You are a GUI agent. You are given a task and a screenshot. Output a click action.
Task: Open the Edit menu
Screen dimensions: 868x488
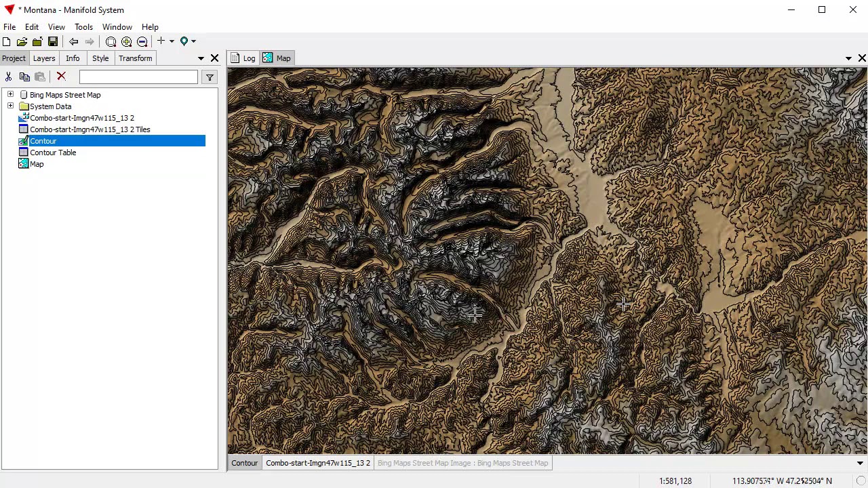coord(32,27)
